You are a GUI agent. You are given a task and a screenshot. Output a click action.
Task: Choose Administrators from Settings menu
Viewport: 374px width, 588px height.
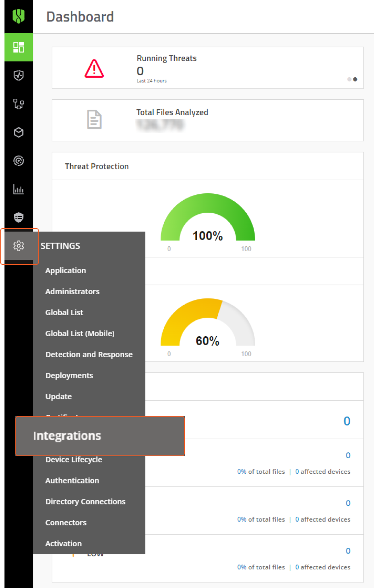point(72,291)
